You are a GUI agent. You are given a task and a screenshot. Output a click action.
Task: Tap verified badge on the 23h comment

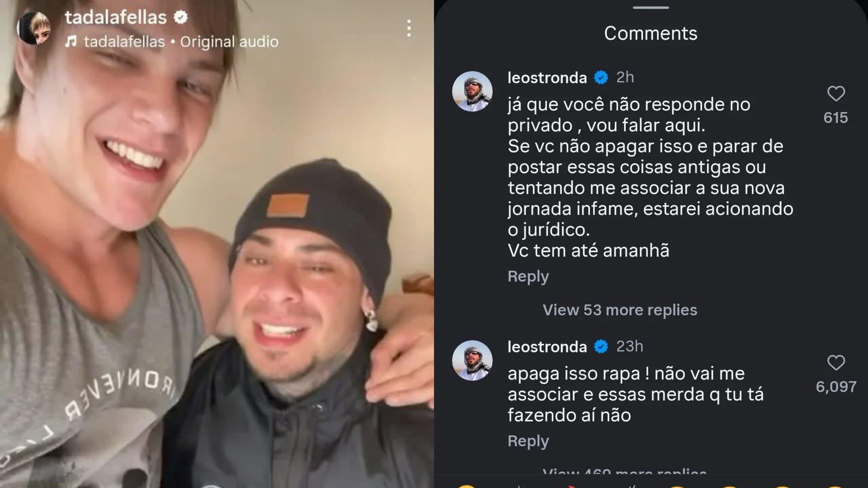pos(601,347)
